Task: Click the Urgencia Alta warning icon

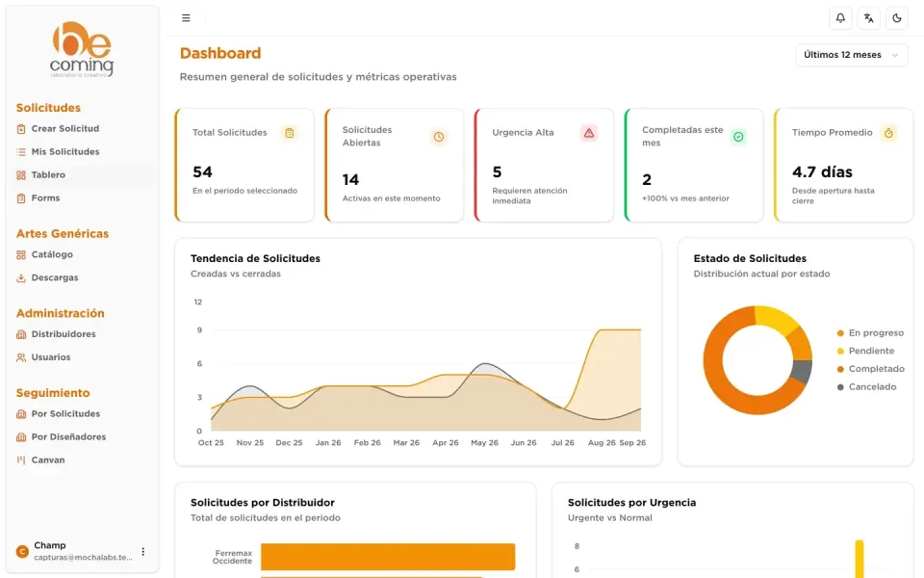Action: [589, 133]
